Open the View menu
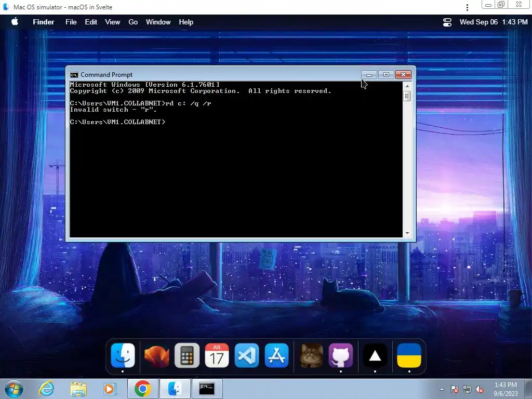The image size is (532, 399). point(112,22)
